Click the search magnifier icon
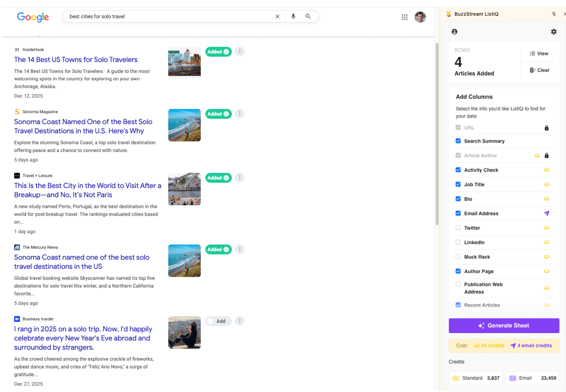The image size is (566, 392). pyautogui.click(x=308, y=16)
